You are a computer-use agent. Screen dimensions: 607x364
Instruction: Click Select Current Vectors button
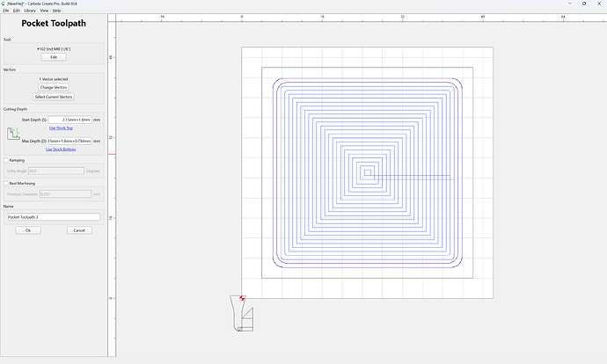tap(54, 97)
